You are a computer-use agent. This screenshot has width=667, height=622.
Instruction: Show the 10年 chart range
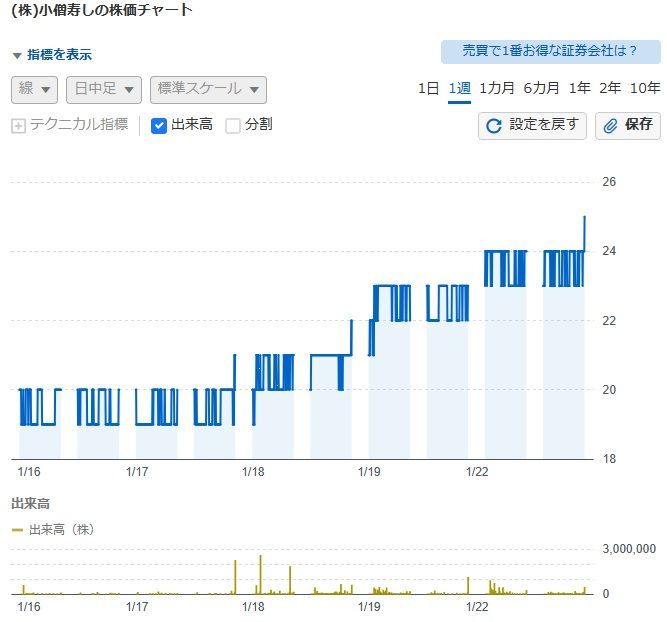pyautogui.click(x=645, y=88)
